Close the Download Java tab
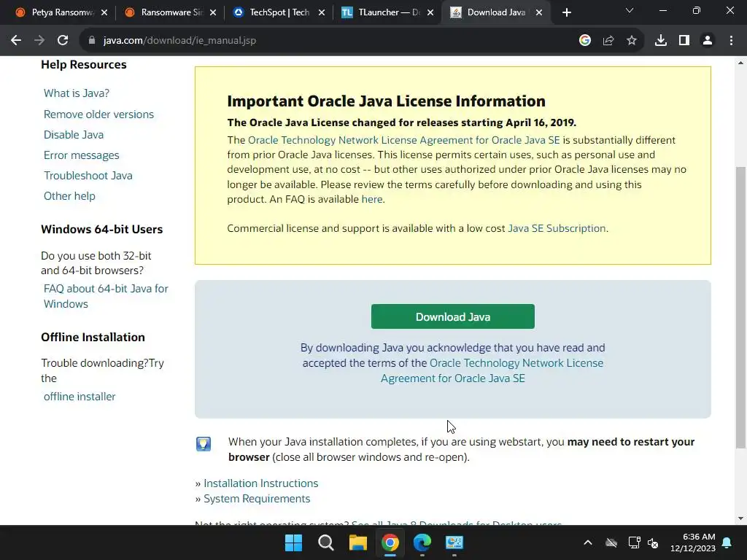The height and width of the screenshot is (560, 747). [539, 12]
